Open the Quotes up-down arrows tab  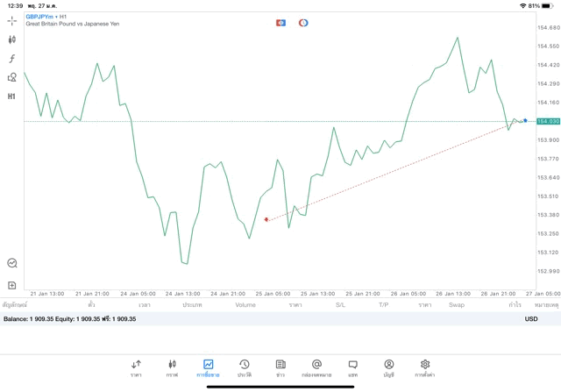pos(136,367)
